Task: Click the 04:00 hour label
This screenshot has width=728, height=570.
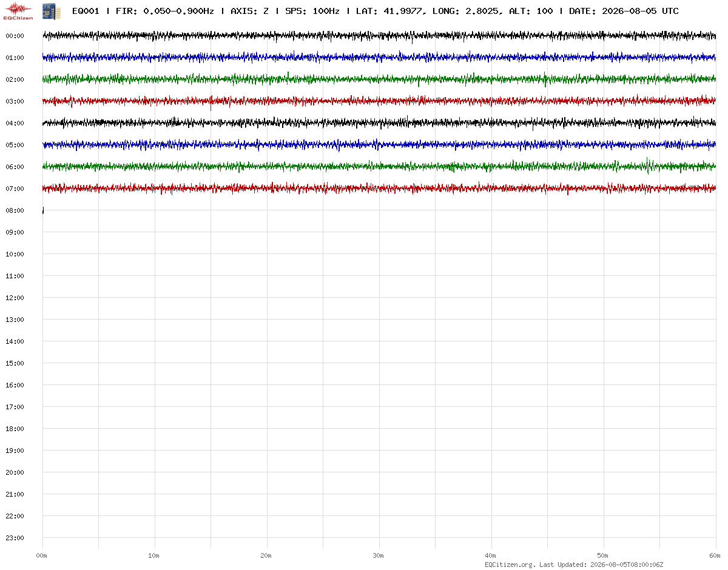Action: [x=15, y=123]
